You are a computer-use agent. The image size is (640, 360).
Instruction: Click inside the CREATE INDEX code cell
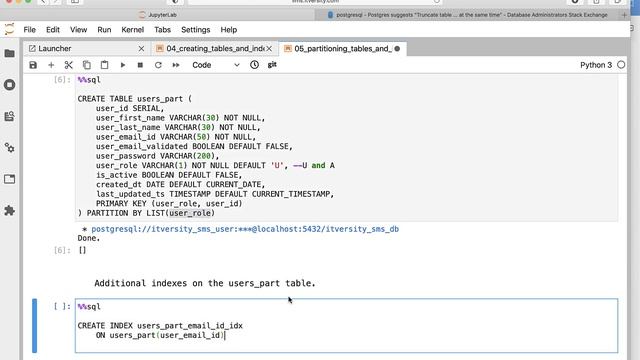346,326
